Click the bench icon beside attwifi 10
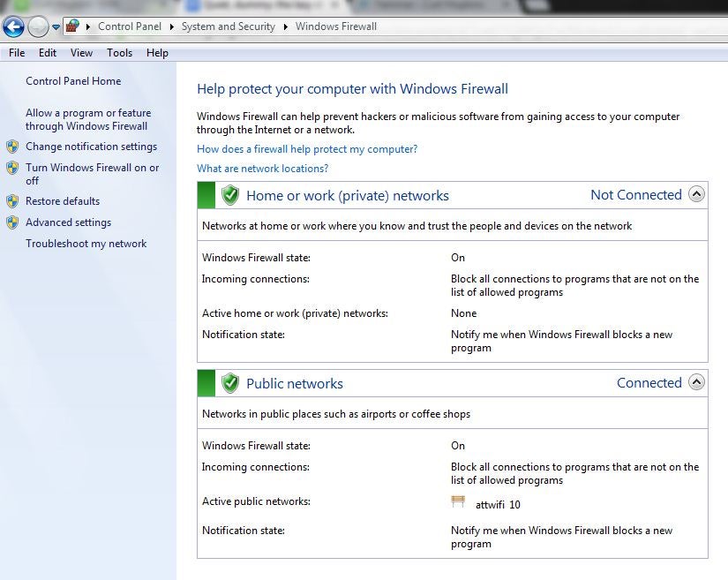 click(x=458, y=501)
